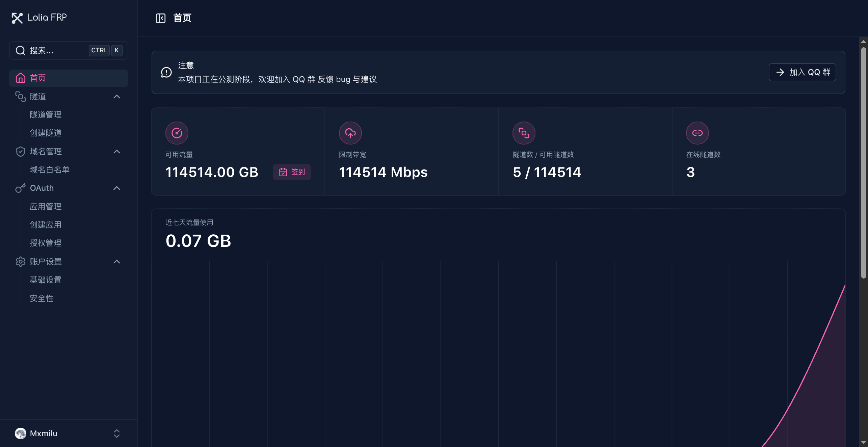Image resolution: width=868 pixels, height=447 pixels.
Task: Open the Mxmilu account switcher dropdown
Action: point(117,433)
